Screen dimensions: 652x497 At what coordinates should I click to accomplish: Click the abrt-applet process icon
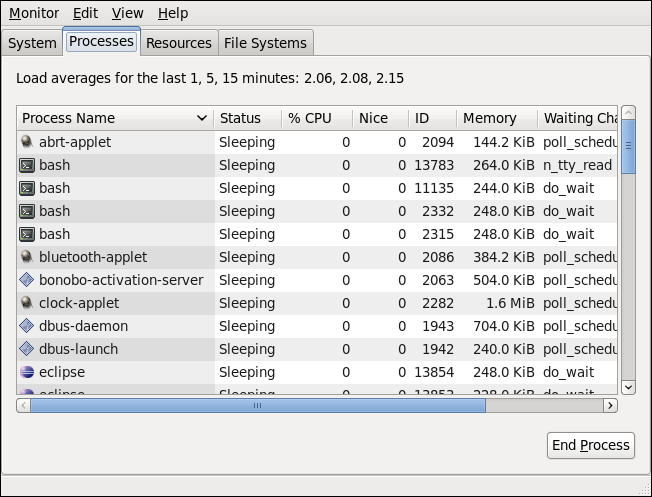[27, 142]
